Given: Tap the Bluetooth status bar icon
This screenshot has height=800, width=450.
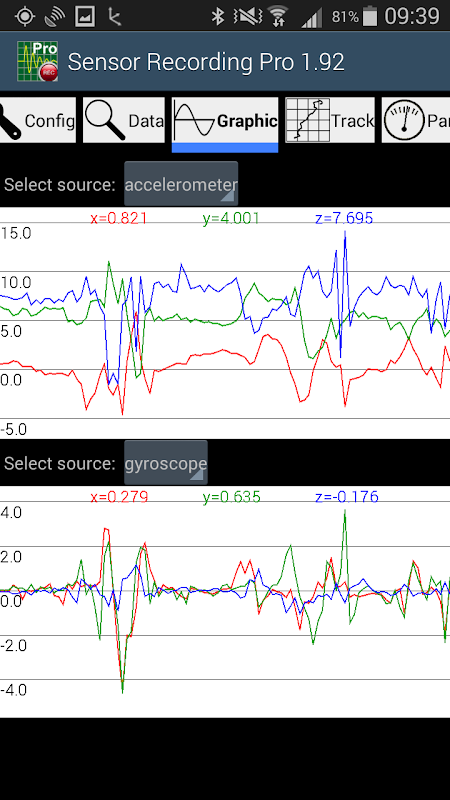Looking at the screenshot, I should pyautogui.click(x=218, y=17).
